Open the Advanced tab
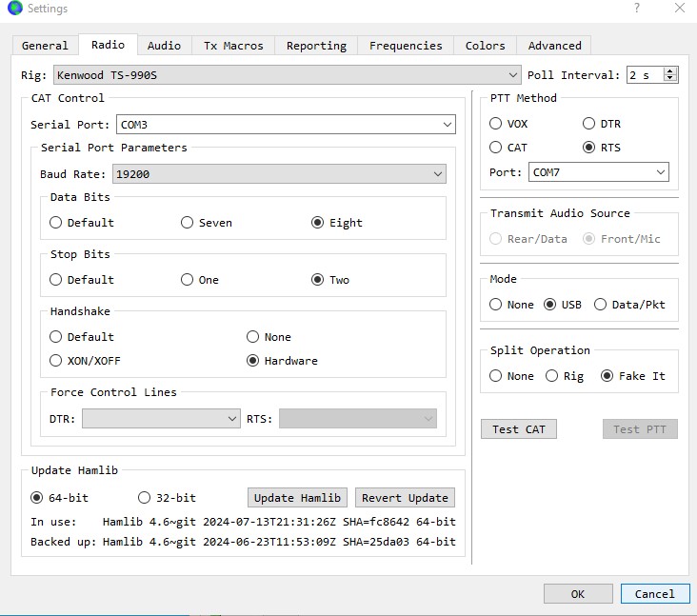Image resolution: width=697 pixels, height=616 pixels. pos(554,46)
